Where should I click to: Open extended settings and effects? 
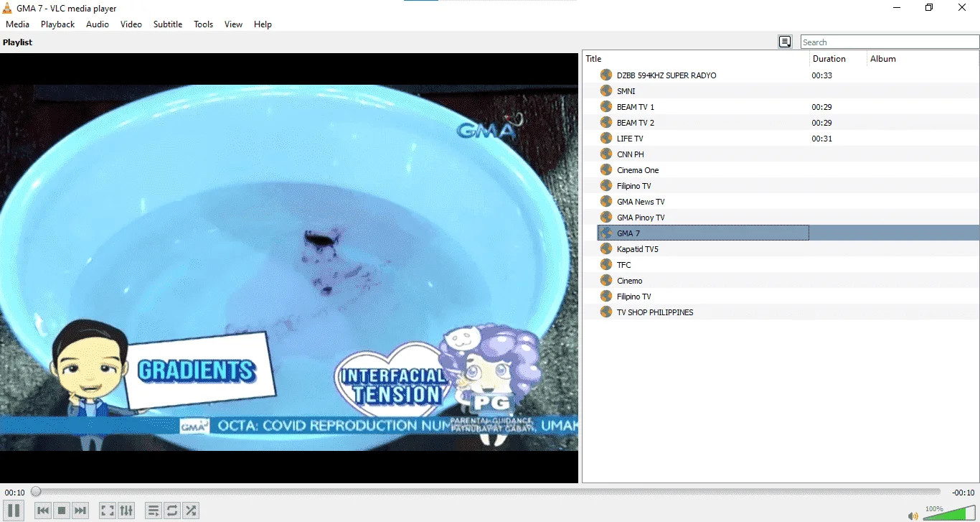click(126, 511)
